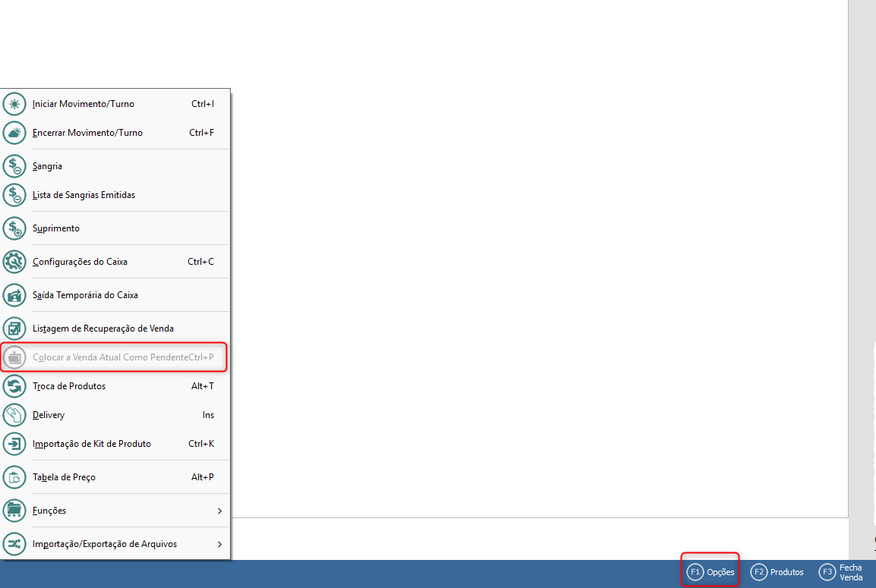
Task: Open Listagem de Recuperação de Venda
Action: coord(115,329)
